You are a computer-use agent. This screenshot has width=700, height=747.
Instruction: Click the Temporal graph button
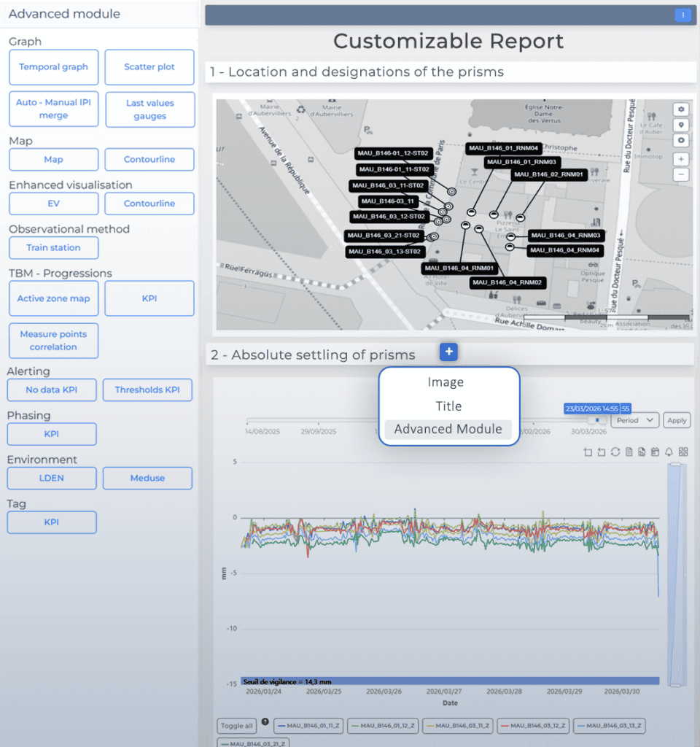tap(53, 67)
